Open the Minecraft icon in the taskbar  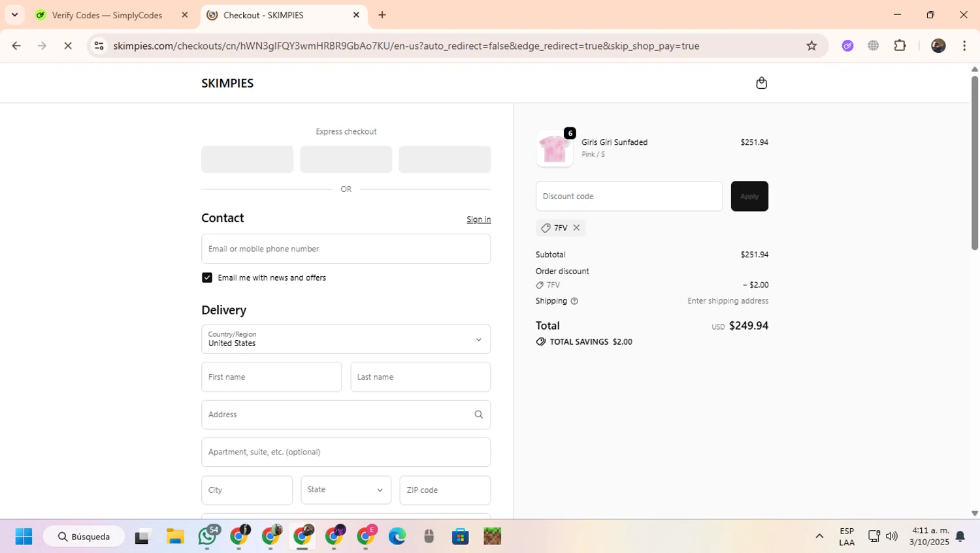pyautogui.click(x=492, y=537)
